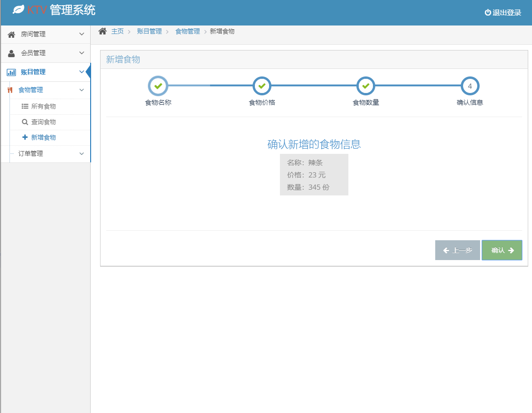This screenshot has width=532, height=413.
Task: Open the 新增食物 sidebar item
Action: pos(43,138)
